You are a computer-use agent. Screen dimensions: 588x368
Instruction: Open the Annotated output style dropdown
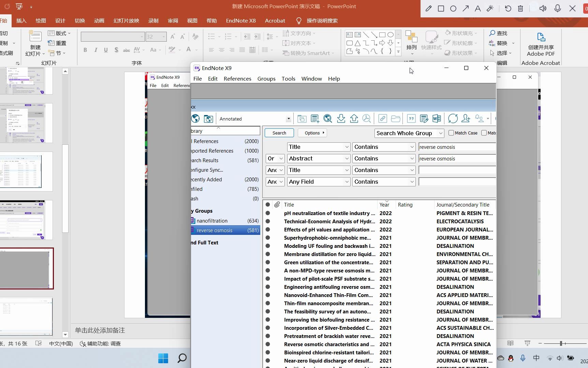coord(289,119)
